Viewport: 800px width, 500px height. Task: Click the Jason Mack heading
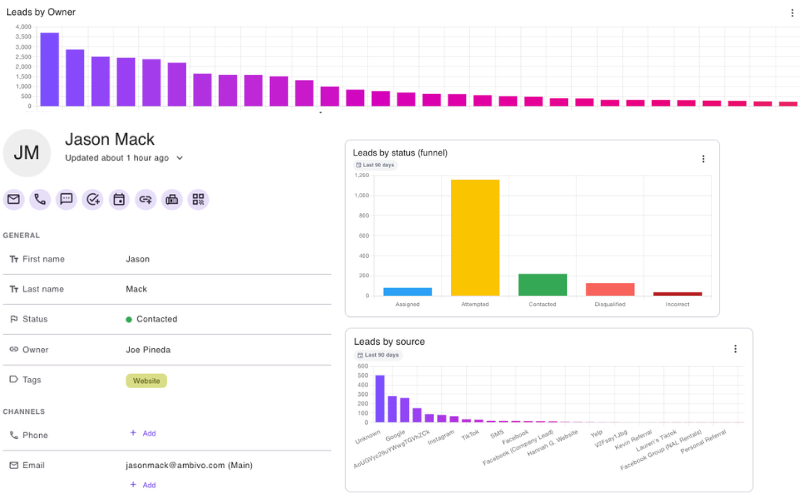tap(110, 139)
